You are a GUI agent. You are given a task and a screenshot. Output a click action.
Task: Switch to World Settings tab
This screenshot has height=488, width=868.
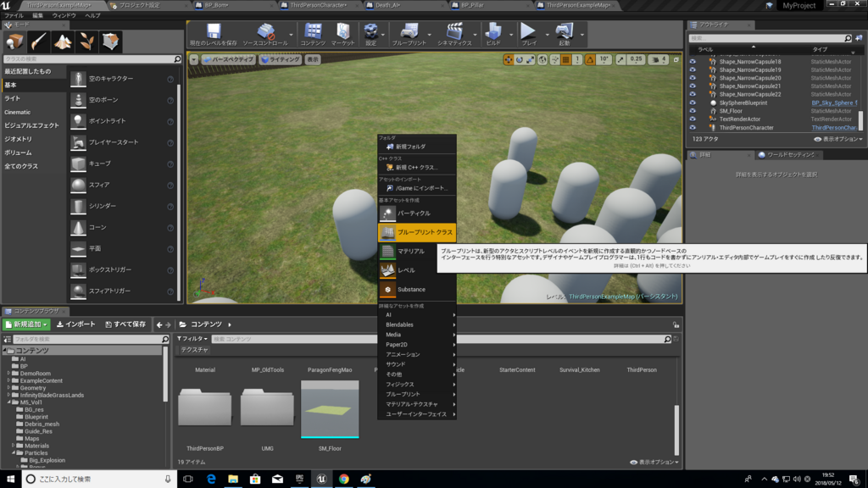(x=789, y=155)
